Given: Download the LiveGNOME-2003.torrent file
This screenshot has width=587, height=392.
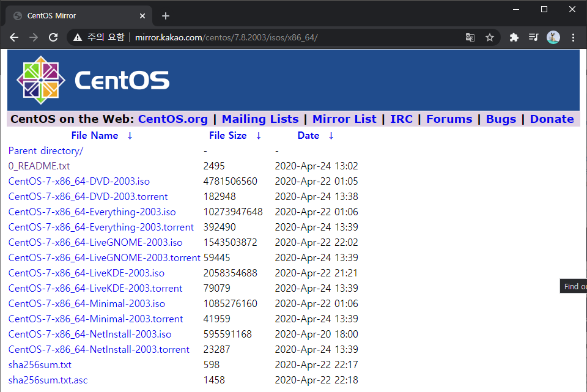Looking at the screenshot, I should [x=105, y=258].
